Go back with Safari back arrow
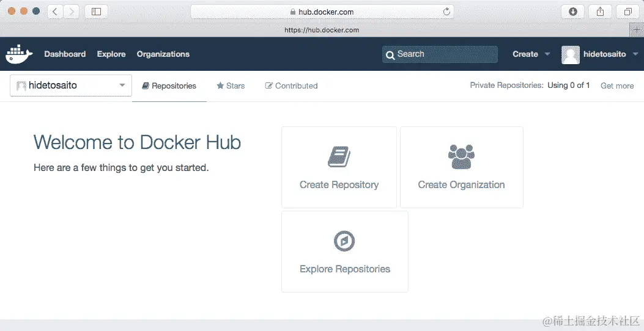 coord(56,12)
